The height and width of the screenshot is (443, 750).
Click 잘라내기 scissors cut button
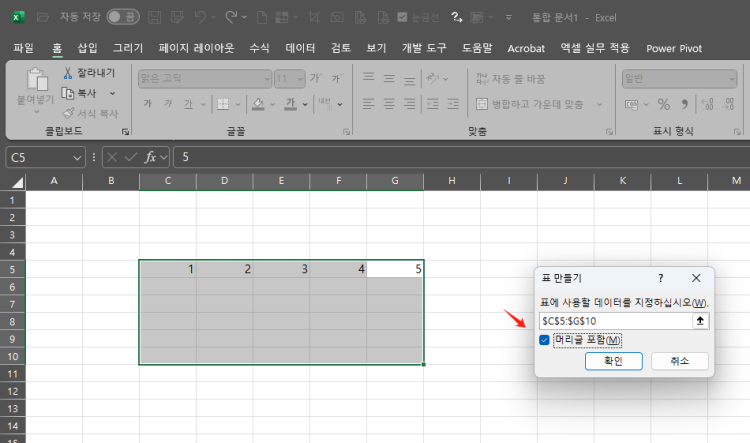pyautogui.click(x=89, y=73)
